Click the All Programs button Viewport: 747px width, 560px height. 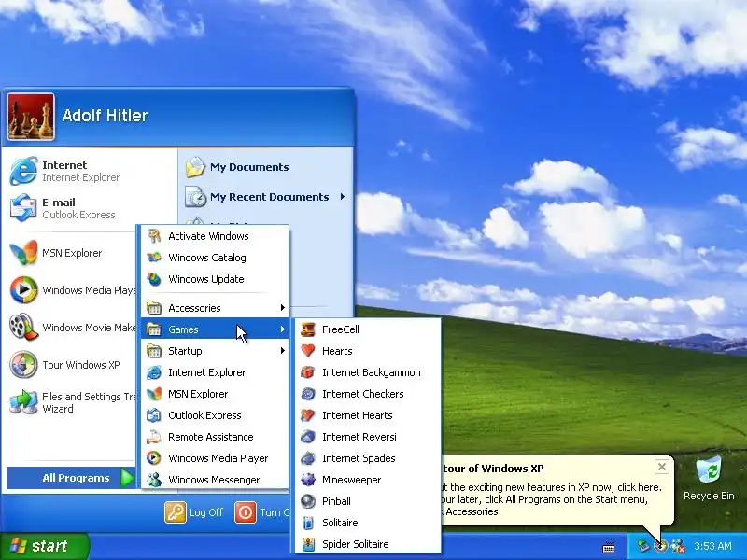(x=72, y=478)
